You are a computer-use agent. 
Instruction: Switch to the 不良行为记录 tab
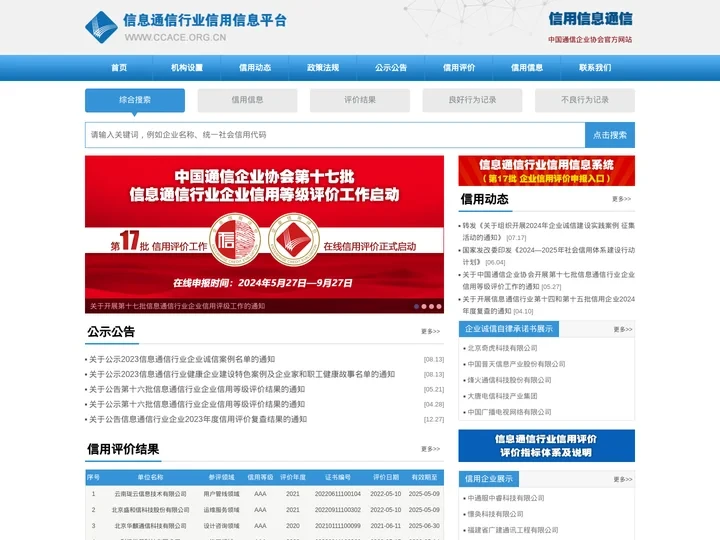(585, 100)
